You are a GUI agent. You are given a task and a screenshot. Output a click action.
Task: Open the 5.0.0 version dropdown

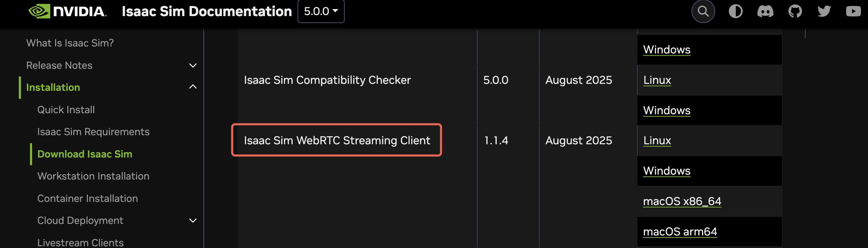point(321,12)
